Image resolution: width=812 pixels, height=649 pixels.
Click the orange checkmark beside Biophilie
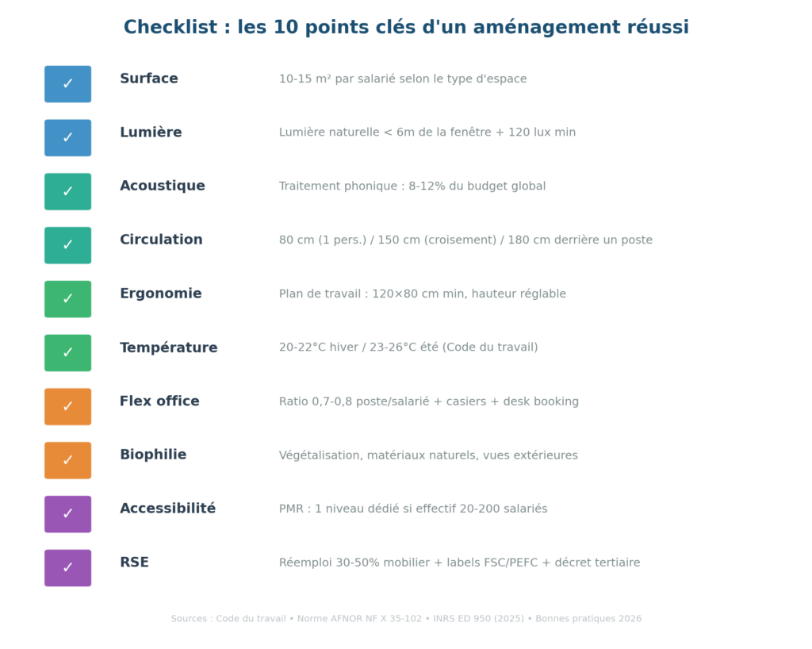point(67,460)
